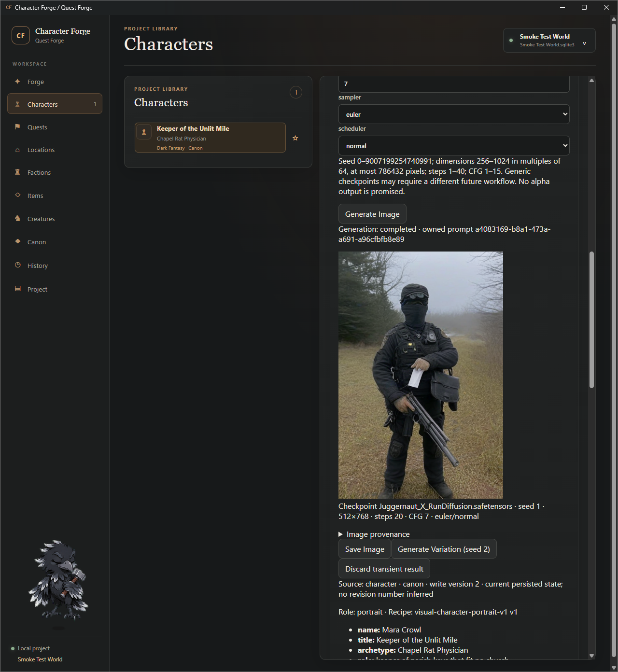This screenshot has height=672, width=618.
Task: Click the crow mascot image
Action: (58, 579)
